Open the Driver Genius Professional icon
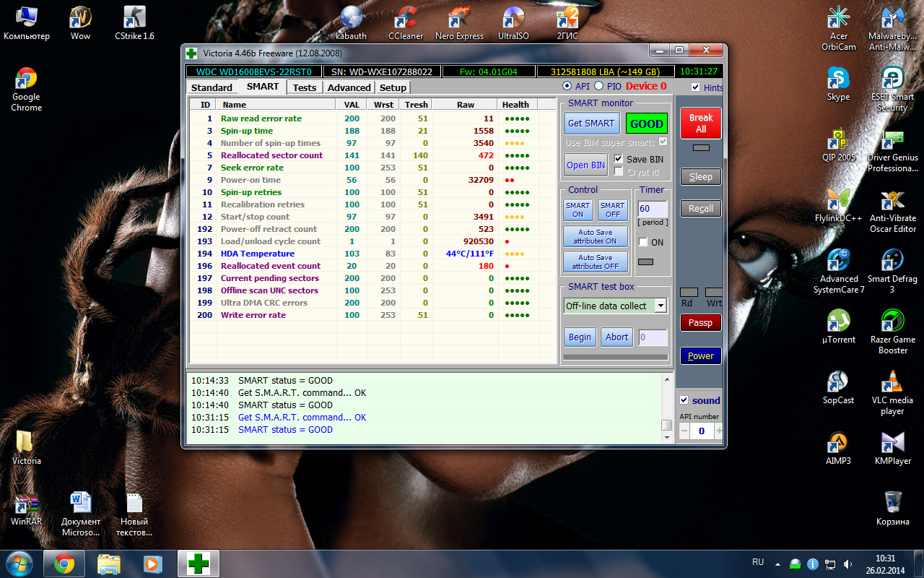 (x=892, y=150)
